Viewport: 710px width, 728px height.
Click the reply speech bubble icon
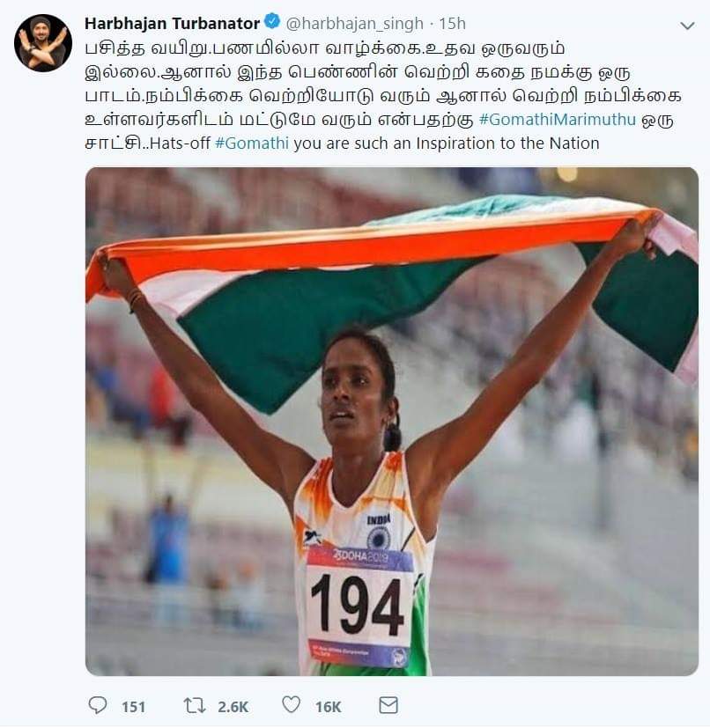[x=98, y=706]
